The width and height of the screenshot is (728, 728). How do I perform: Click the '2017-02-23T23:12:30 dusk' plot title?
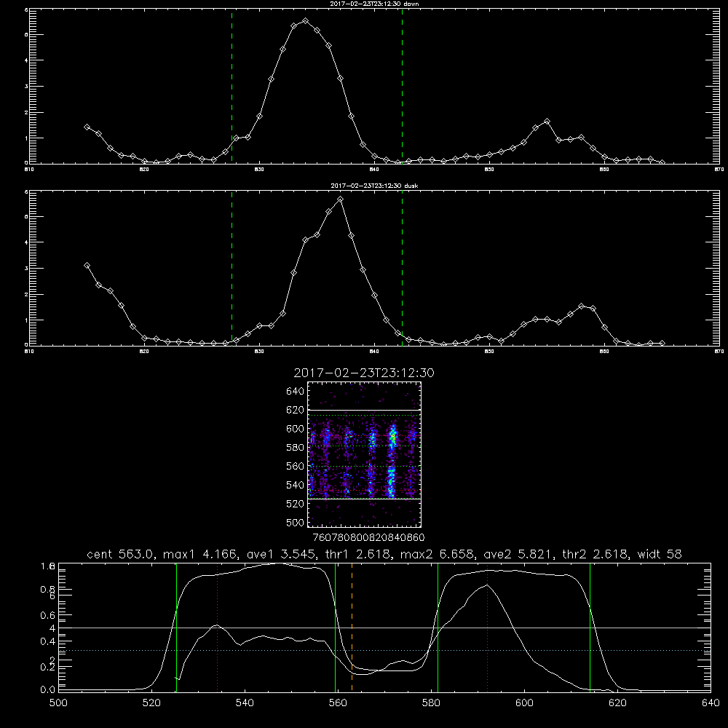pos(374,186)
